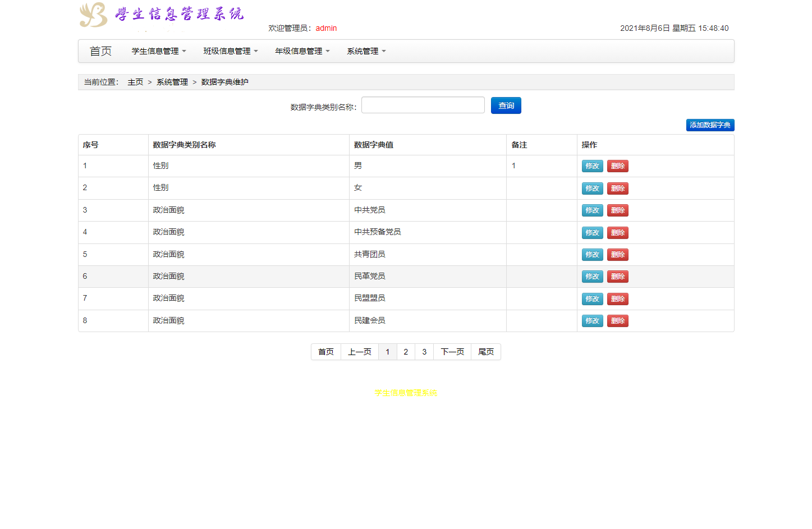The image size is (812, 529).
Task: Click the 主页 breadcrumb link
Action: point(135,81)
